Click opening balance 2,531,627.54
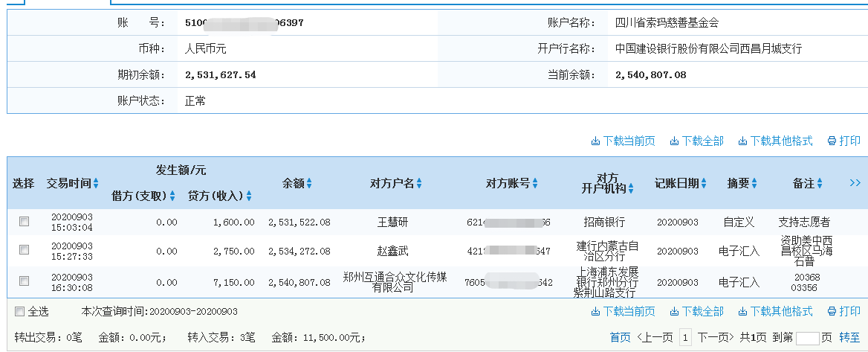The image size is (868, 352). pyautogui.click(x=220, y=75)
